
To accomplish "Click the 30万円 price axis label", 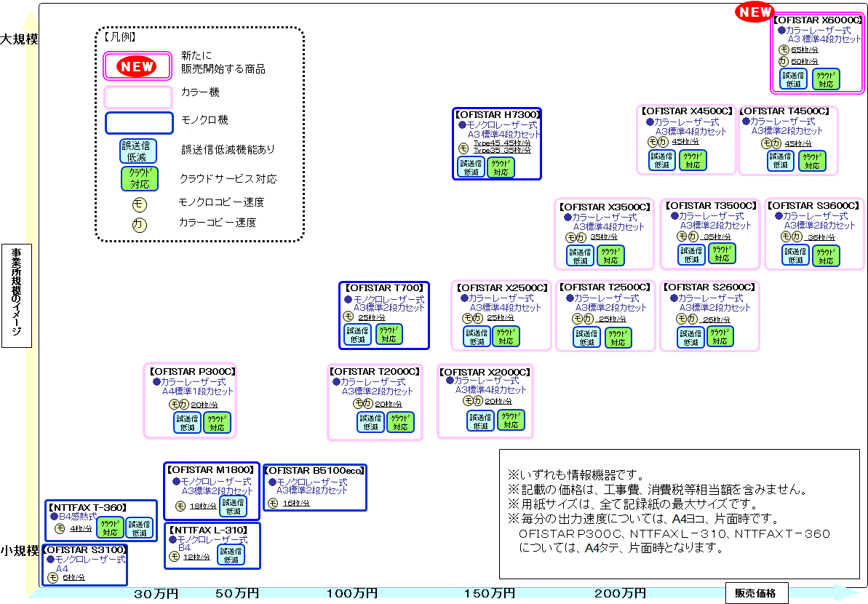I will click(156, 594).
